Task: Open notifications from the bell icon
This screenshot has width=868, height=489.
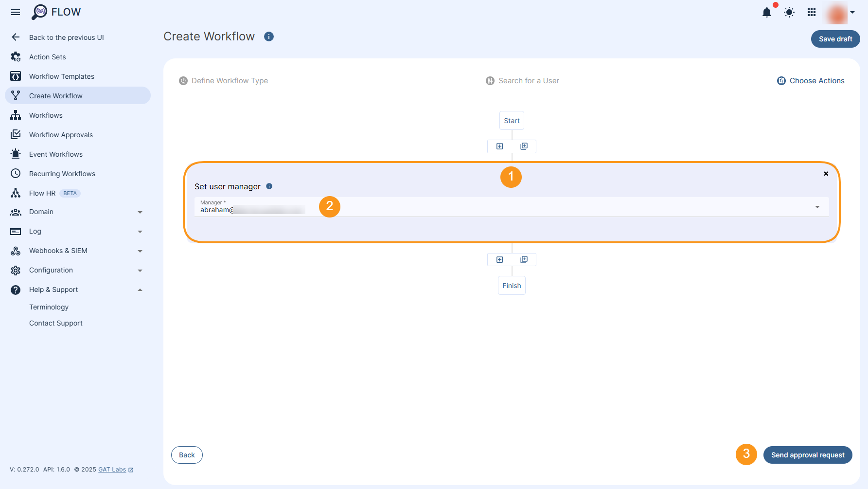Action: point(767,13)
